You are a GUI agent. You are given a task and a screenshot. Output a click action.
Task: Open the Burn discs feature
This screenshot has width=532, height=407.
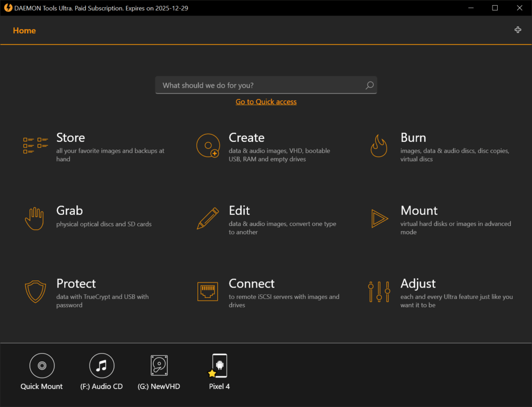coord(413,138)
